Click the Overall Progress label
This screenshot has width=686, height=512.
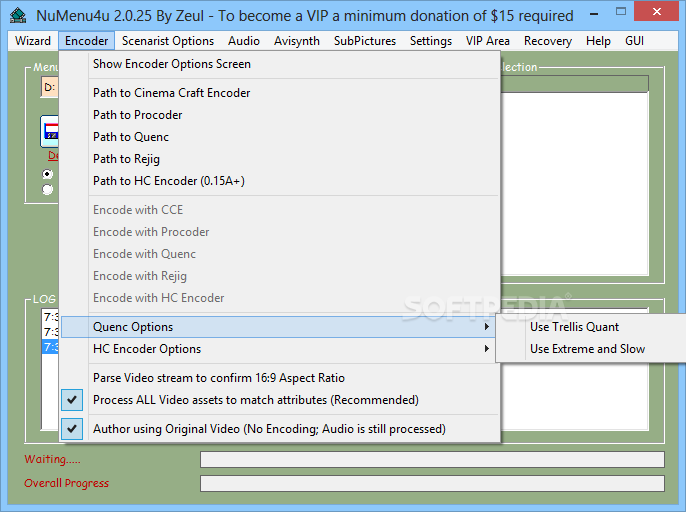click(x=66, y=483)
